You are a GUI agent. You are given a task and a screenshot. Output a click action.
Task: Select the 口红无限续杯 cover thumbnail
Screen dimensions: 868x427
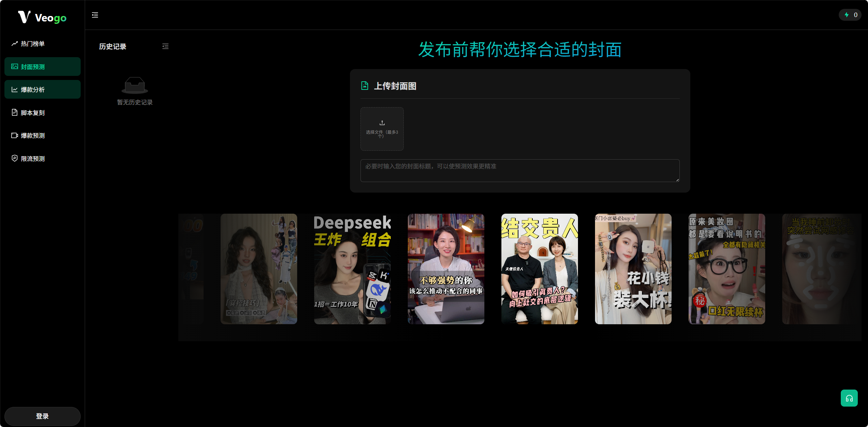[x=727, y=269]
